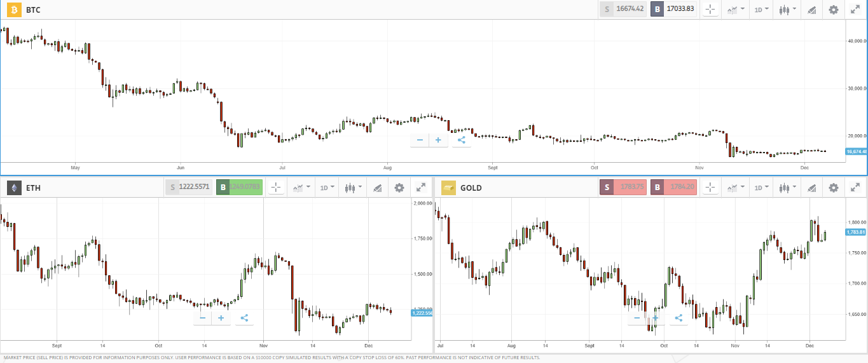
Task: Open GOLD 1D timeframe dropdown
Action: point(761,188)
